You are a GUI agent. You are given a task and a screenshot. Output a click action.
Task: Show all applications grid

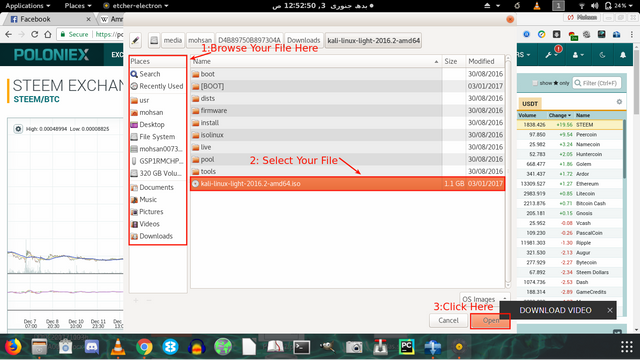[x=627, y=347]
